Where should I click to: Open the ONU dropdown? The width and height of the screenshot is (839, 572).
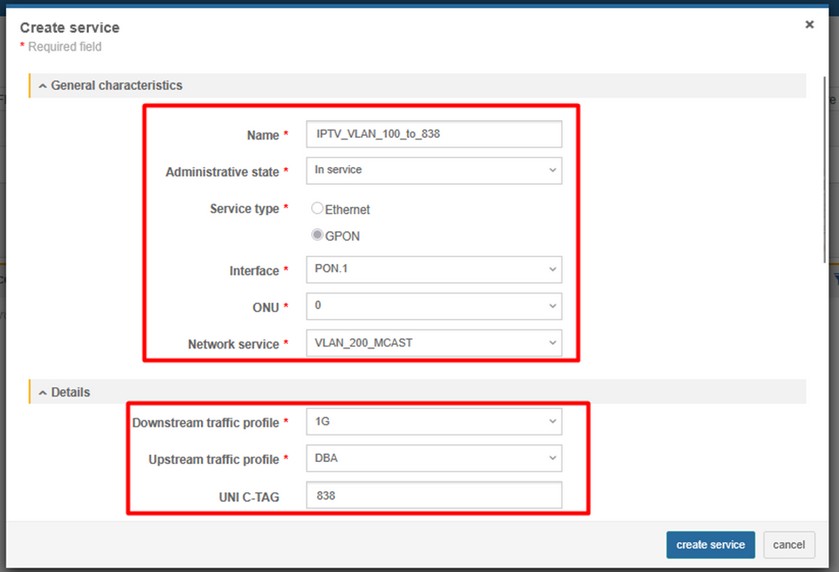point(434,306)
